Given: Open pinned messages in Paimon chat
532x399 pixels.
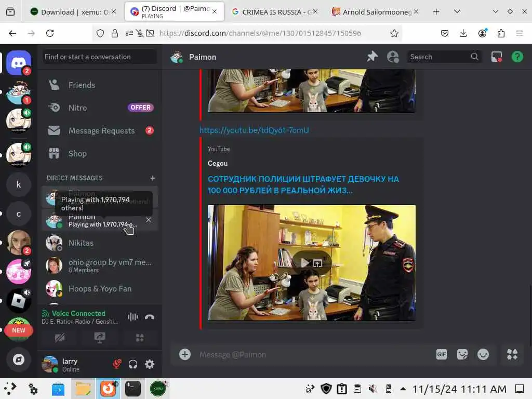Looking at the screenshot, I should [x=372, y=57].
